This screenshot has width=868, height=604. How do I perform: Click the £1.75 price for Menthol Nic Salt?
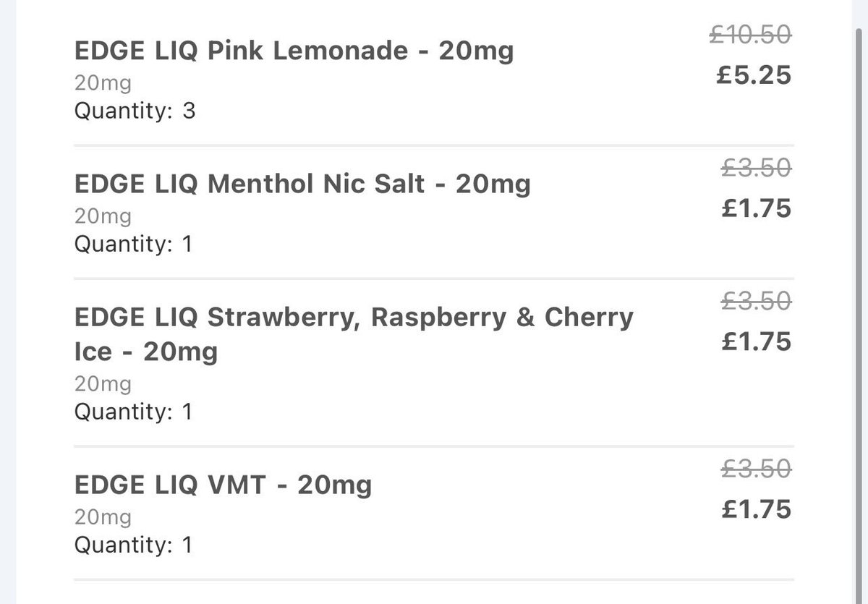(757, 208)
